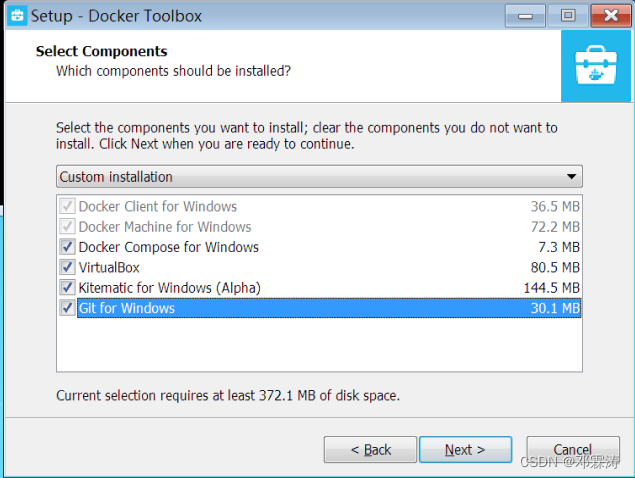
Task: Select the VirtualBox label in component list
Action: click(110, 268)
